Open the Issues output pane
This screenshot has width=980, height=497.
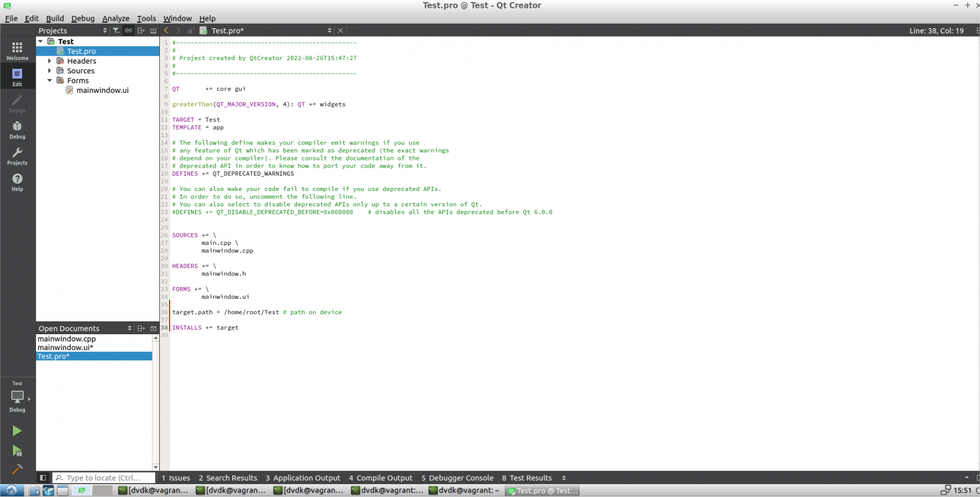click(176, 478)
